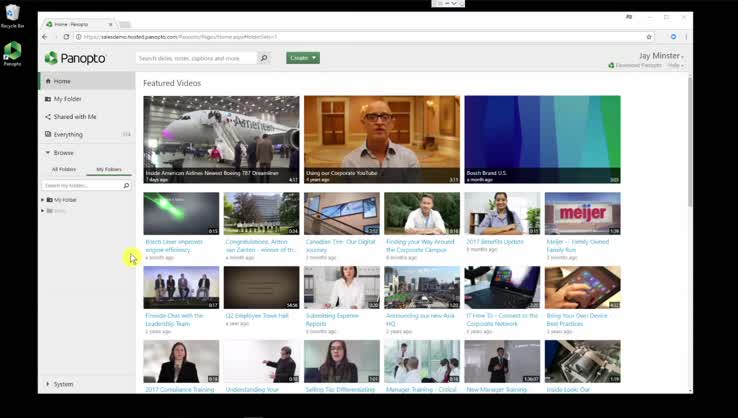738x418 pixels.
Task: Go back using the browser back arrow
Action: 45,37
